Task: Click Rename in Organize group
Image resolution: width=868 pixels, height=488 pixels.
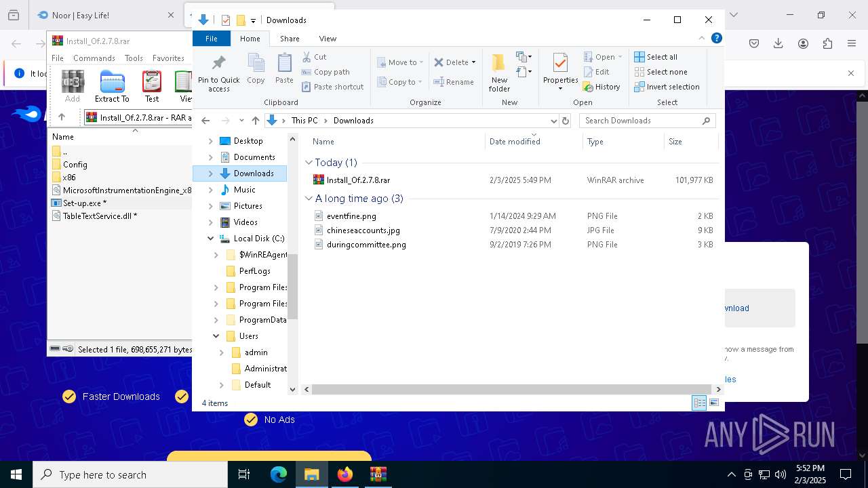Action: pyautogui.click(x=454, y=82)
